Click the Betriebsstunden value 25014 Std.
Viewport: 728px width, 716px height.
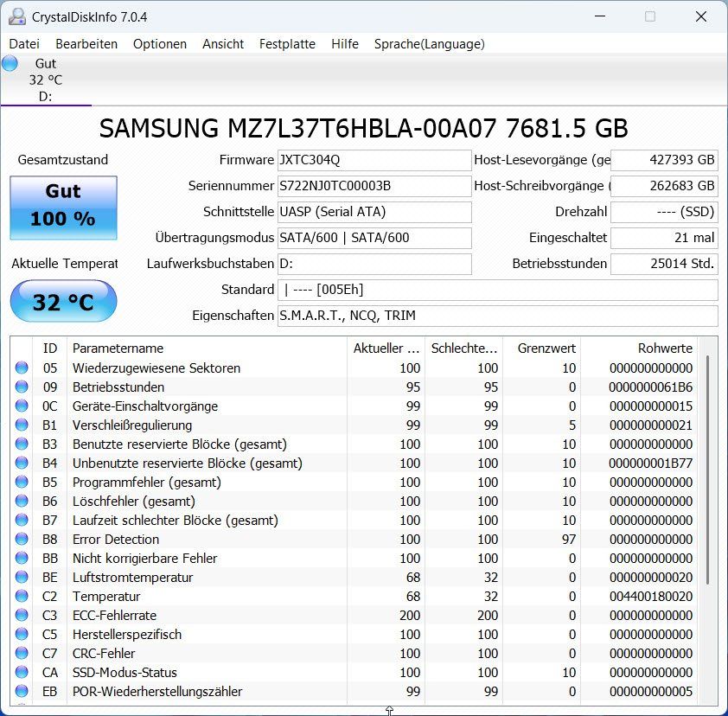click(x=664, y=264)
